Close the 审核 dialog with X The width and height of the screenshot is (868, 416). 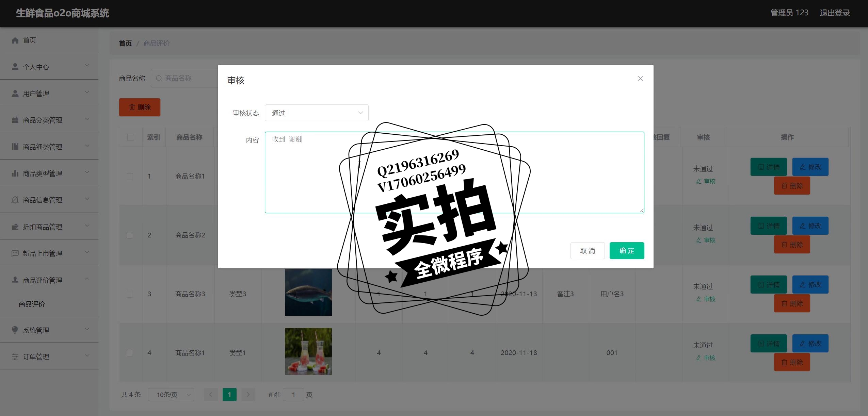pos(640,79)
